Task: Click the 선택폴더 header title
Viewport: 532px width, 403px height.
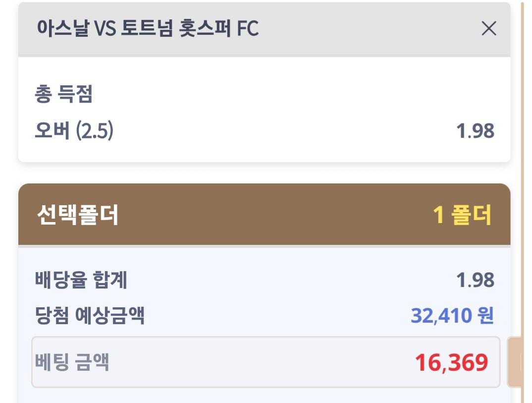Action: pos(78,215)
